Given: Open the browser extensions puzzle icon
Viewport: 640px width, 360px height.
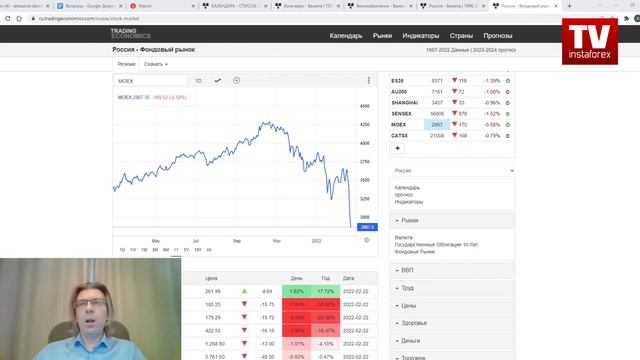Looking at the screenshot, I should 626,18.
